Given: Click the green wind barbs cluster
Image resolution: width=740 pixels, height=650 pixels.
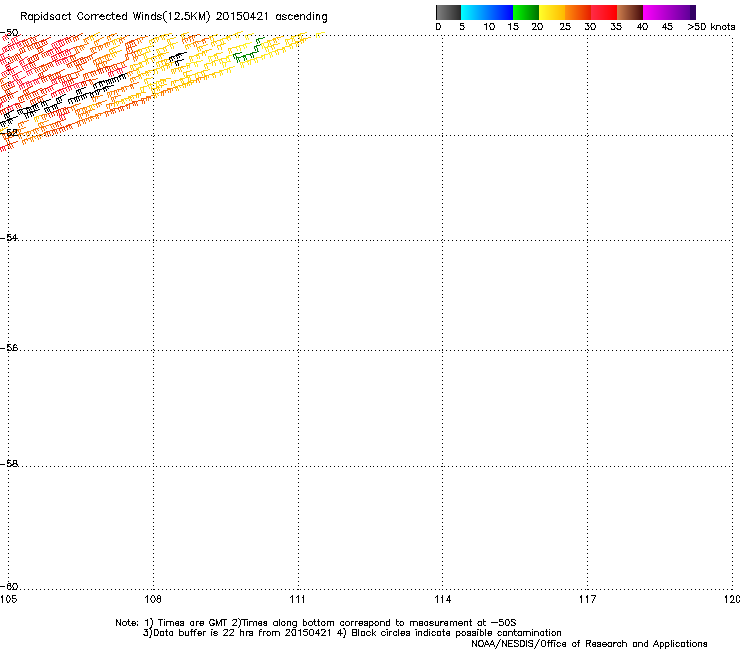Looking at the screenshot, I should (248, 51).
